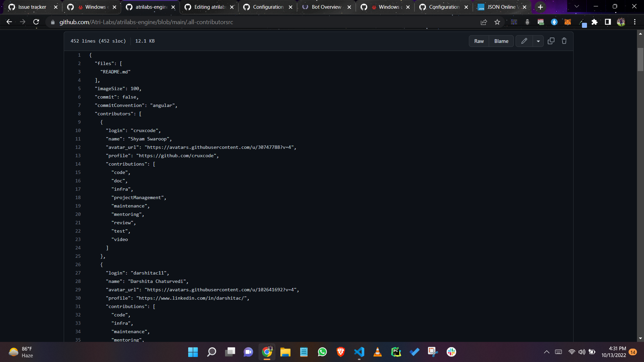
Task: Open the dropdown next to the edit pencil
Action: point(538,41)
